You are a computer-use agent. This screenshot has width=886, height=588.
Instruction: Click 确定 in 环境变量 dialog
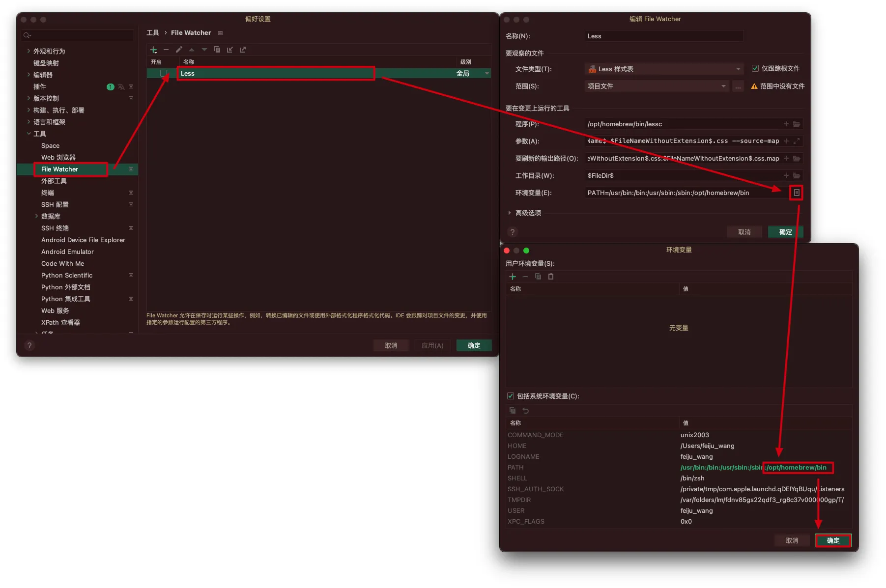coord(833,540)
